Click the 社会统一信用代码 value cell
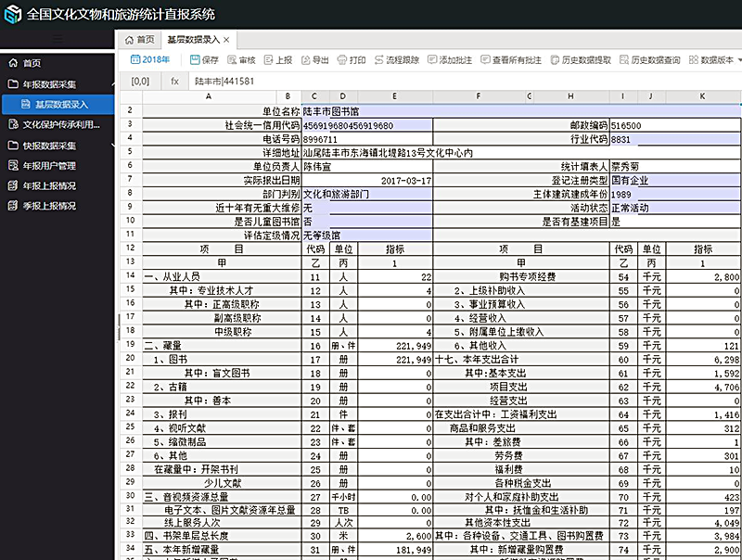Viewport: 742px width, 560px height. (366, 125)
